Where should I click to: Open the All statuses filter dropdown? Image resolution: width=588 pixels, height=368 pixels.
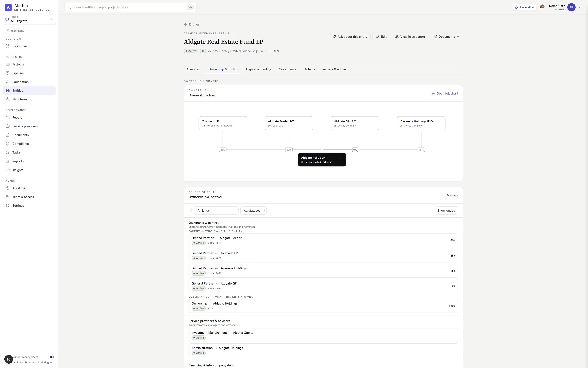[x=253, y=211]
